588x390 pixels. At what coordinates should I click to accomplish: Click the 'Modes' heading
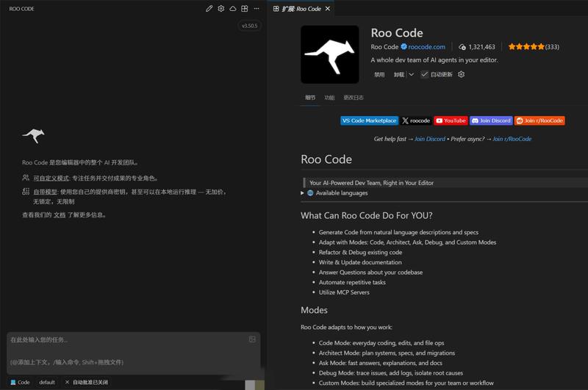click(x=314, y=310)
